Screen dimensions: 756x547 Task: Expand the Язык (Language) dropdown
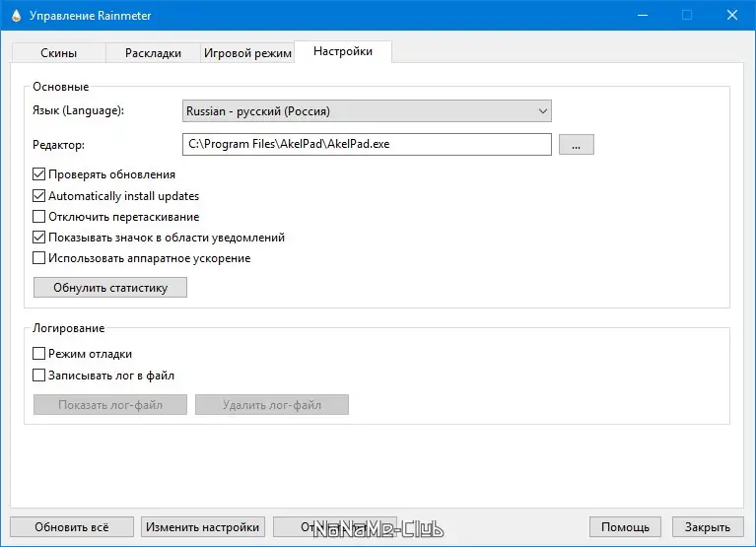367,111
